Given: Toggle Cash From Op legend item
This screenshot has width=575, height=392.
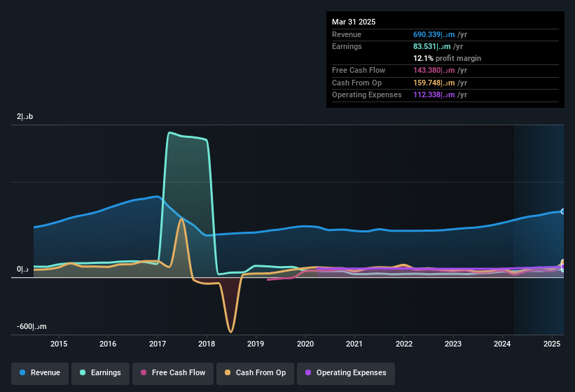Looking at the screenshot, I should click(255, 373).
